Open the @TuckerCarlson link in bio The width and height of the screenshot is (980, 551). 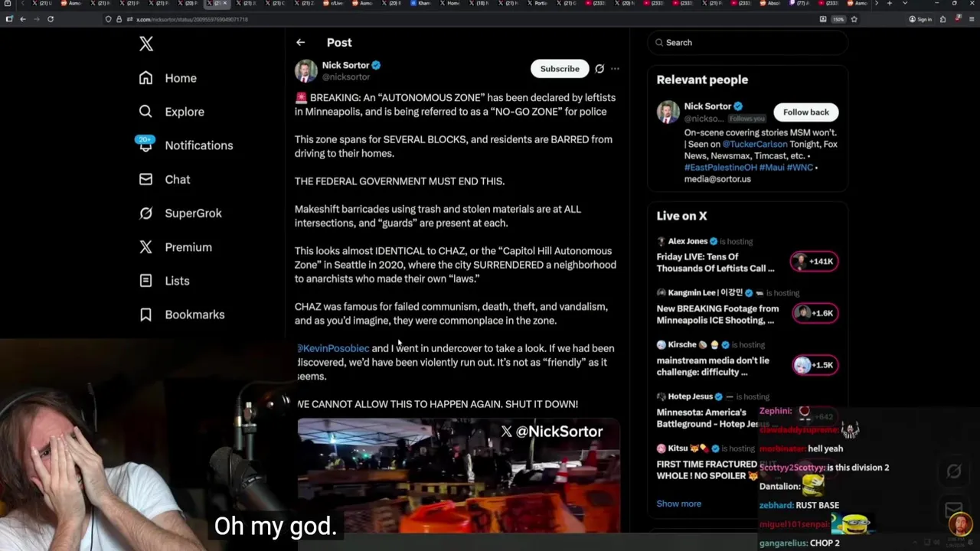(754, 144)
